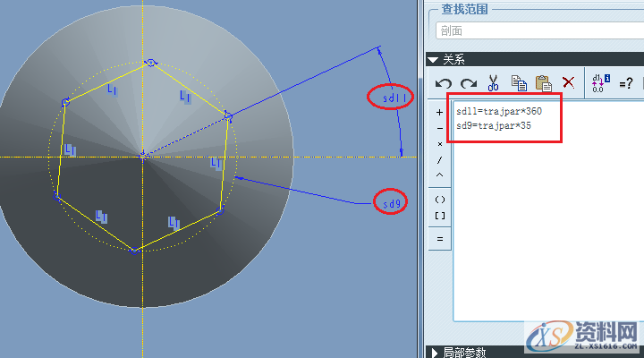Insert square brackets from side palette

pyautogui.click(x=439, y=216)
